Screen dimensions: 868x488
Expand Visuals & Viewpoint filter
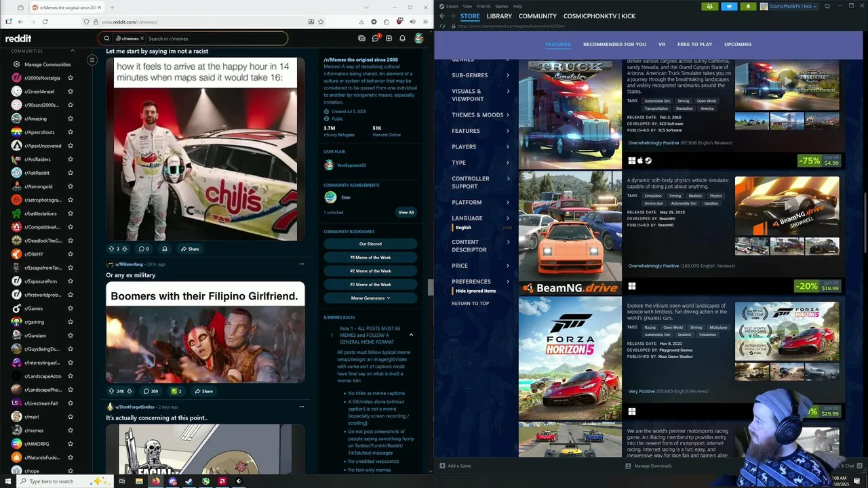480,95
